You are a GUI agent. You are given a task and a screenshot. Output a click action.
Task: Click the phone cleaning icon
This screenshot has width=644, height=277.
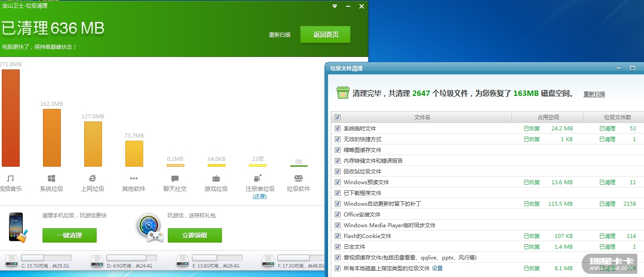(x=18, y=228)
